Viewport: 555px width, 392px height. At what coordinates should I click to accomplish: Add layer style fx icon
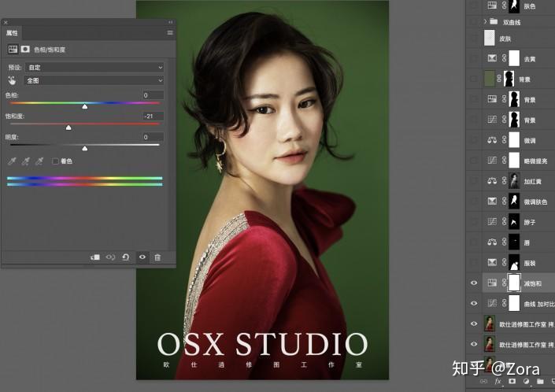coord(498,381)
